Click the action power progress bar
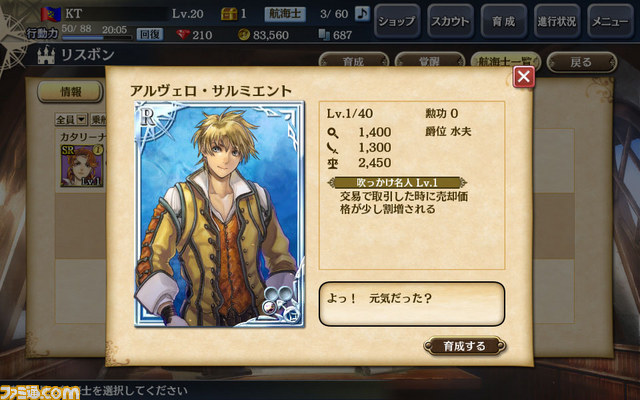 (97, 38)
